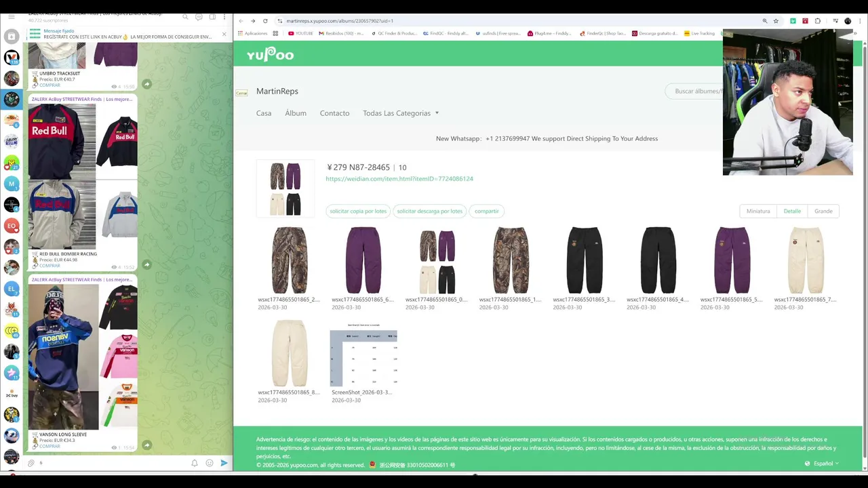The width and height of the screenshot is (868, 488).
Task: Open the EL chat in Telegram sidebar
Action: click(x=11, y=289)
